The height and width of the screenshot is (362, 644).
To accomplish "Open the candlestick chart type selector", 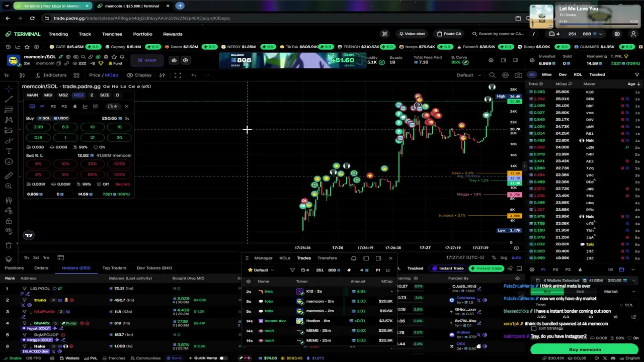I will pyautogui.click(x=22, y=75).
